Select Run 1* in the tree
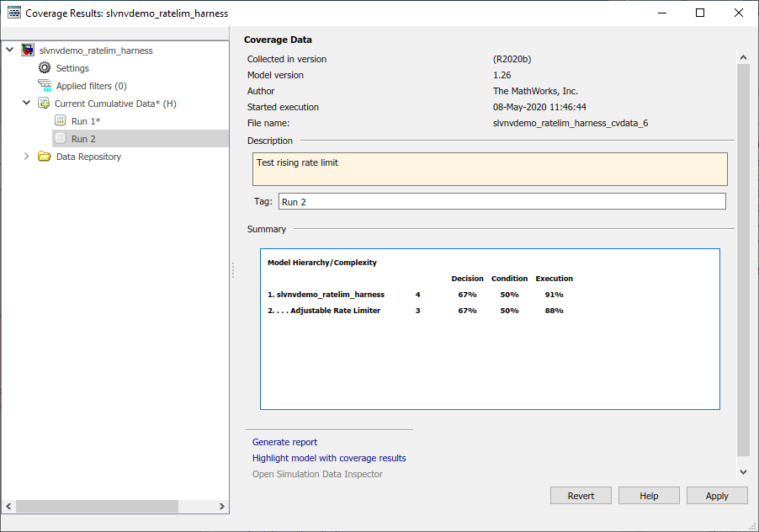Screen dimensions: 759x532 [x=85, y=121]
